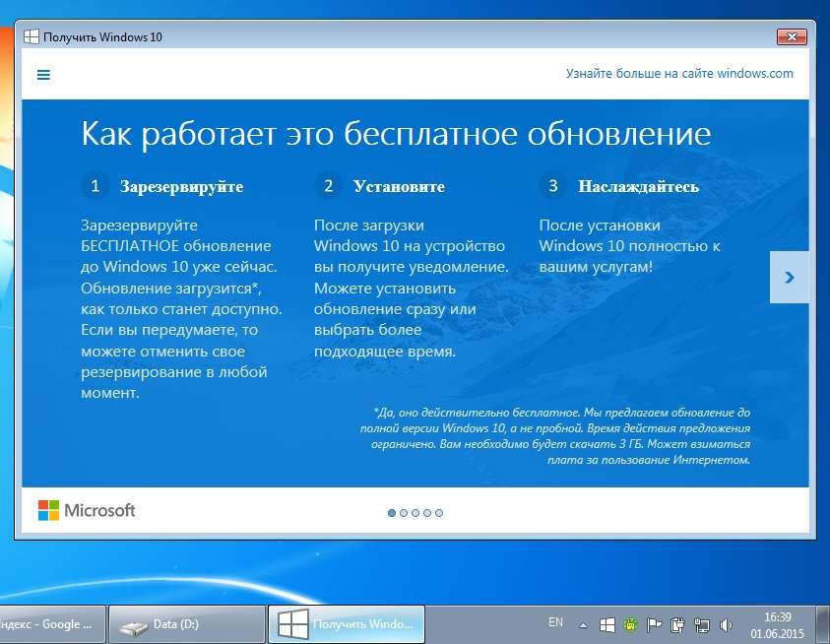Open Action Center flag icon in tray
Screen dimensions: 830x644
[x=655, y=625]
